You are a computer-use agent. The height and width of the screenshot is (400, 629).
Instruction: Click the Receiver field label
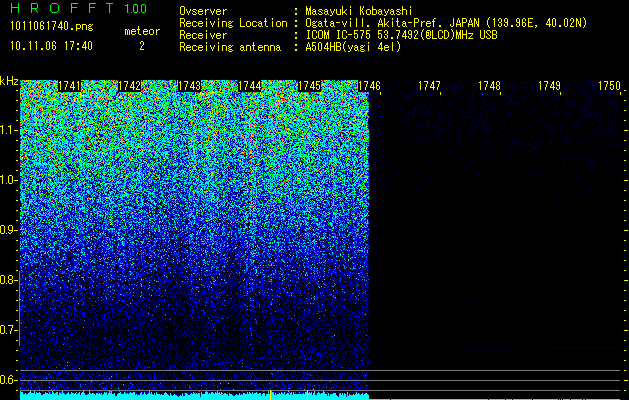tap(203, 35)
